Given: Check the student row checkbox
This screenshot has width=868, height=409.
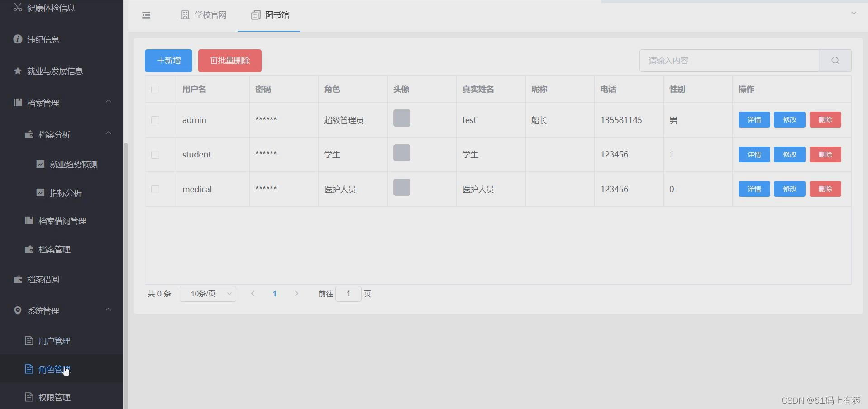Looking at the screenshot, I should pyautogui.click(x=155, y=155).
